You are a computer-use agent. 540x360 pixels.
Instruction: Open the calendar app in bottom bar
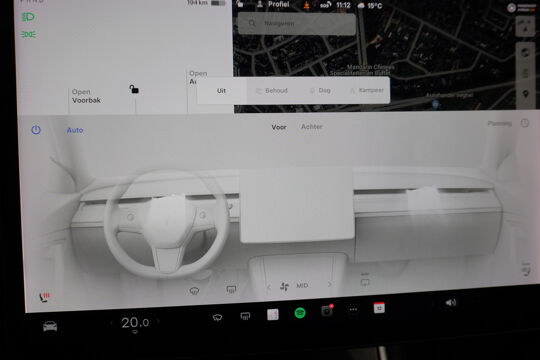(x=379, y=308)
